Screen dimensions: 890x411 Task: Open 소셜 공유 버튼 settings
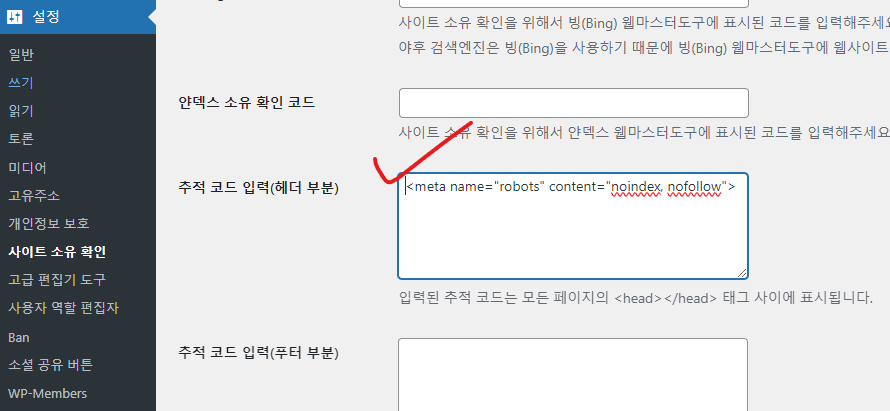pyautogui.click(x=50, y=365)
